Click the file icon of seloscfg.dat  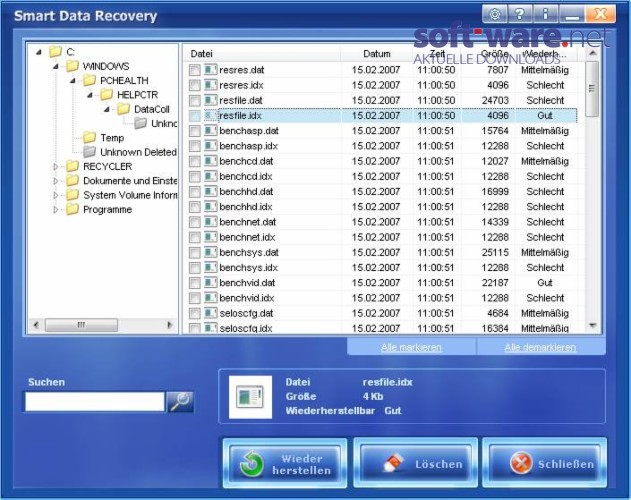[x=210, y=313]
